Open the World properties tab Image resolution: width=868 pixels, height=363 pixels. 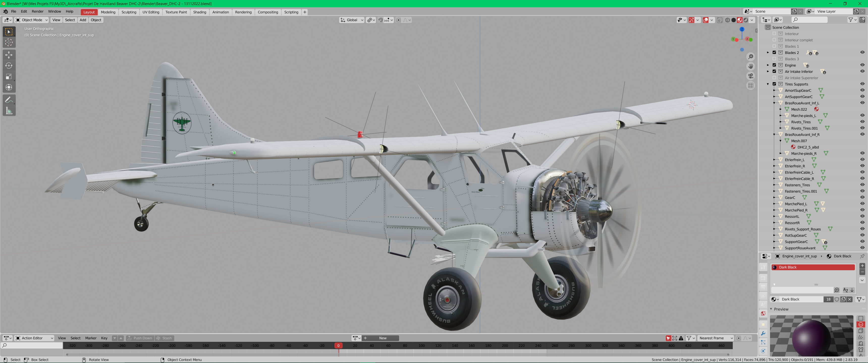click(763, 314)
